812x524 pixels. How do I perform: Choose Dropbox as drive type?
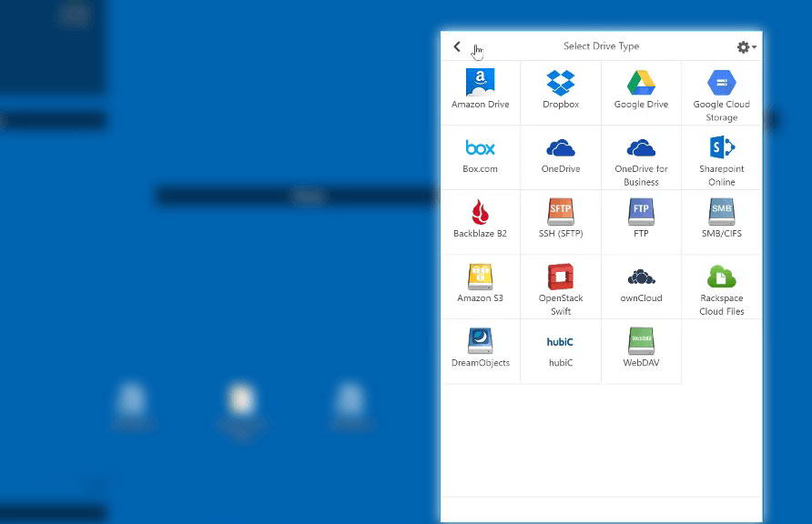point(560,83)
